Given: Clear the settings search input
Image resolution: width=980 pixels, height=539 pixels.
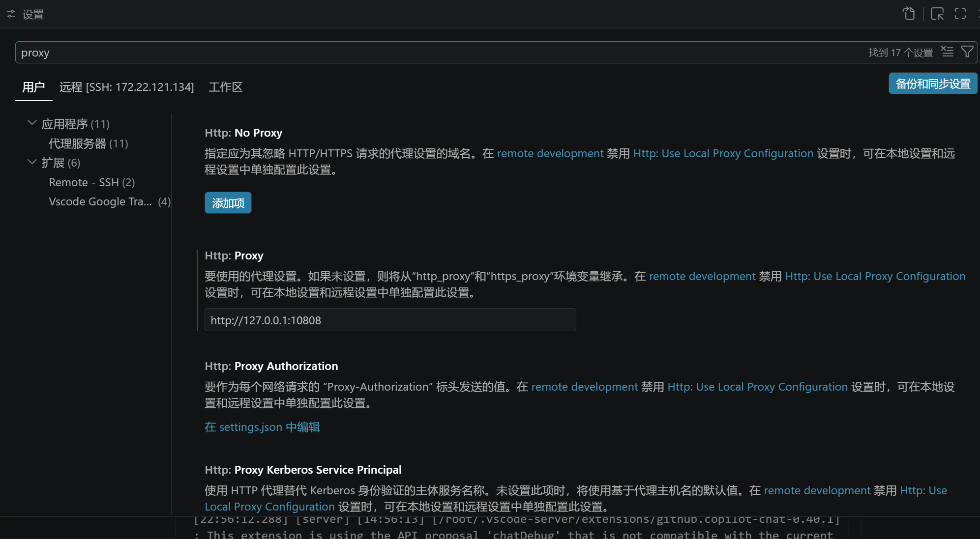Looking at the screenshot, I should (x=947, y=52).
